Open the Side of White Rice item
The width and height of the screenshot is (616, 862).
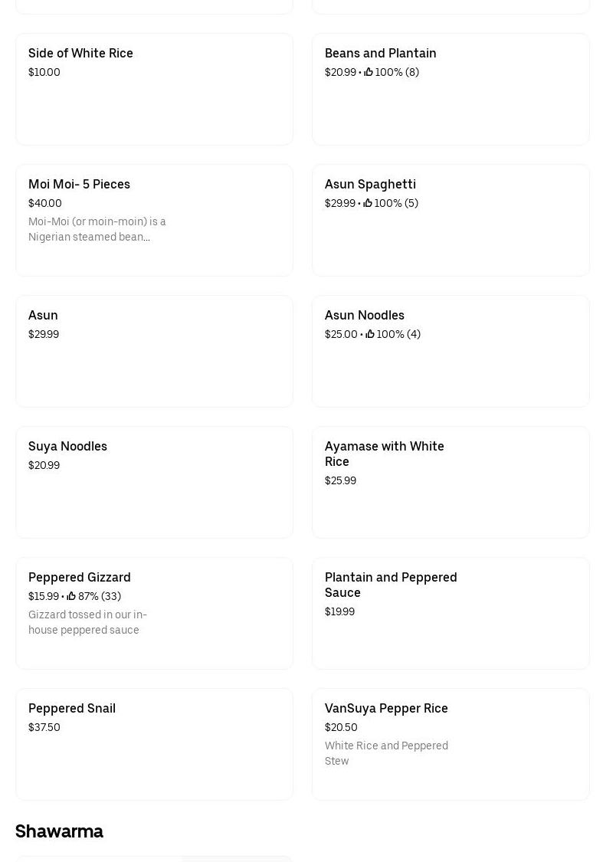(x=80, y=53)
